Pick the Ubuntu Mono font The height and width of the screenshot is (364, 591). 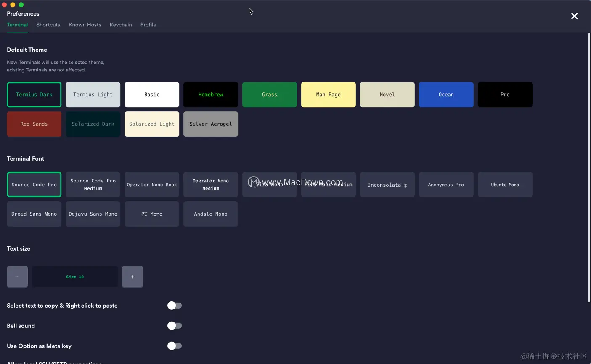point(505,185)
